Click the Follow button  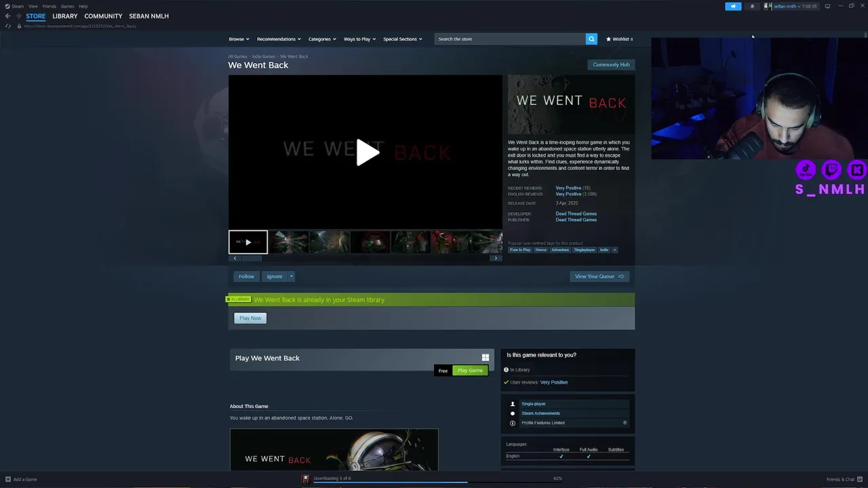pyautogui.click(x=246, y=277)
